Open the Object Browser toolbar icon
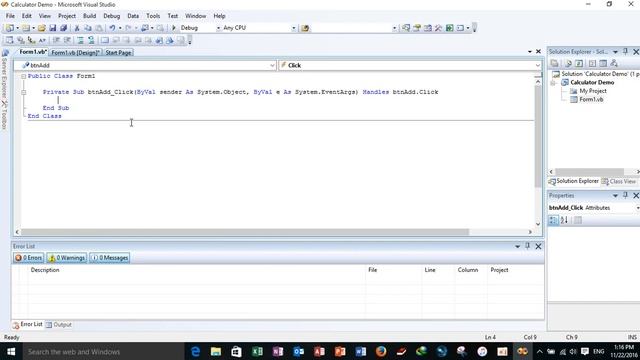The height and width of the screenshot is (360, 640). point(428,28)
